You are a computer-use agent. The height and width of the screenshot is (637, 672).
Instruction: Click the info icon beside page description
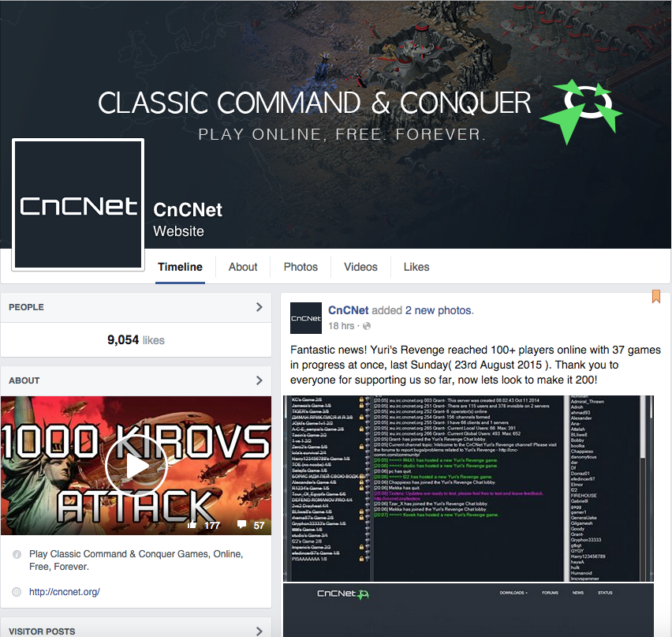(x=17, y=554)
